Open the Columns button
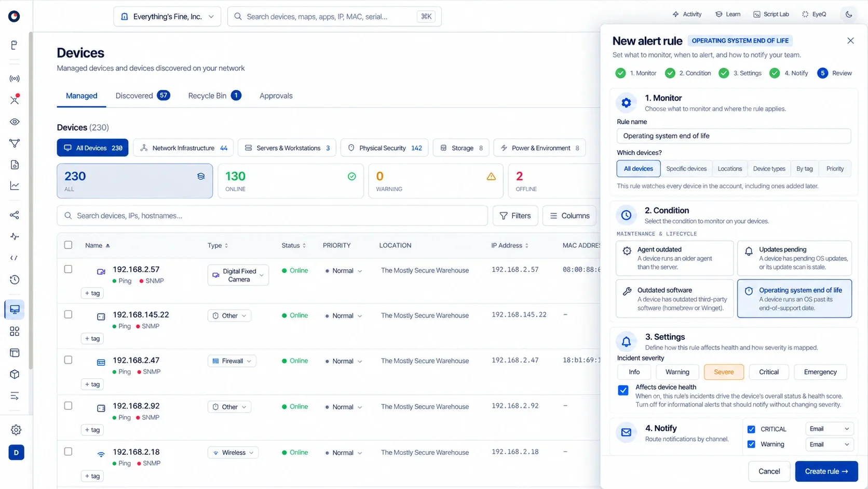This screenshot has width=868, height=489. tap(569, 216)
